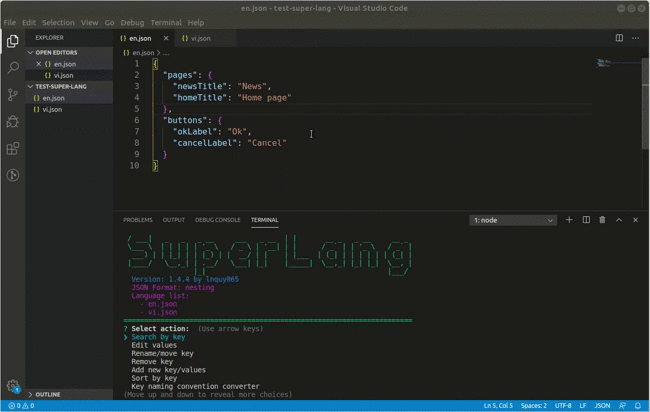Click 'Search by key' option in terminal

coord(158,337)
